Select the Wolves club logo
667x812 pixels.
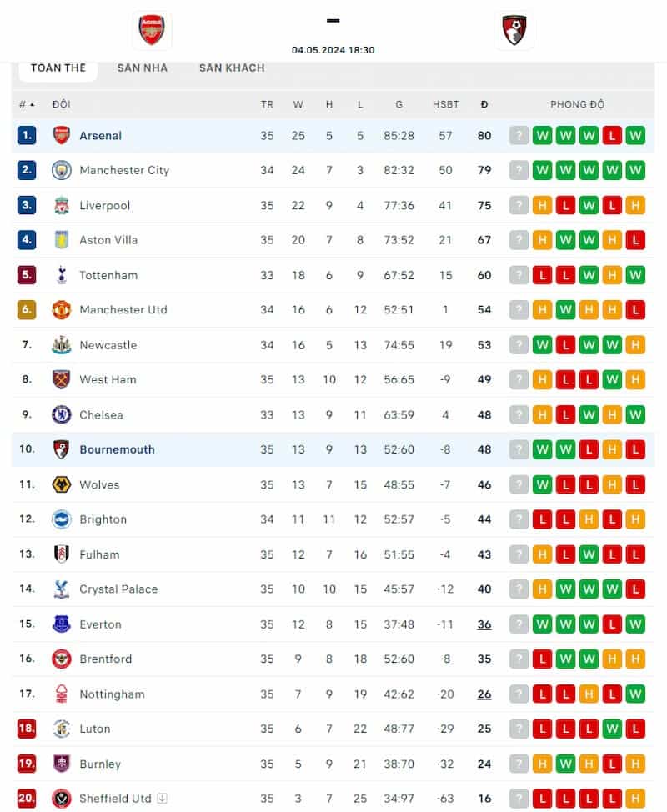[62, 484]
